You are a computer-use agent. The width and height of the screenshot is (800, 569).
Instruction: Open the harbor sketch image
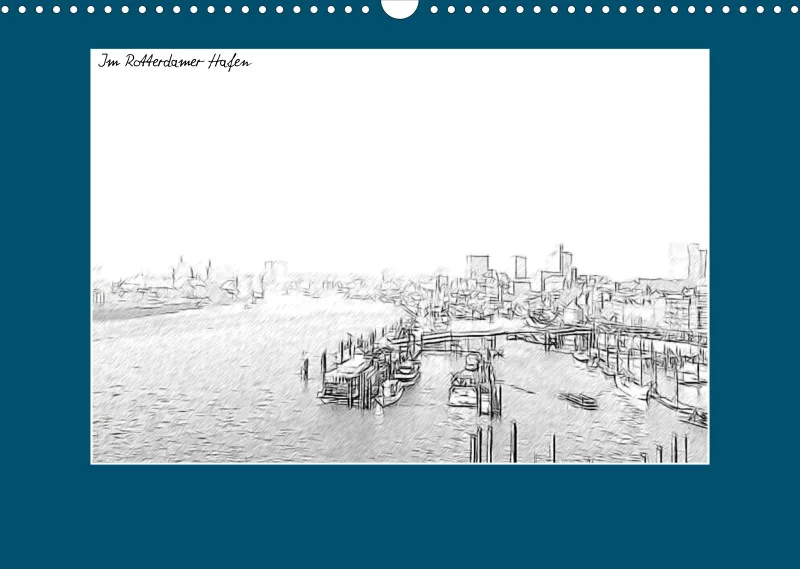(400, 256)
